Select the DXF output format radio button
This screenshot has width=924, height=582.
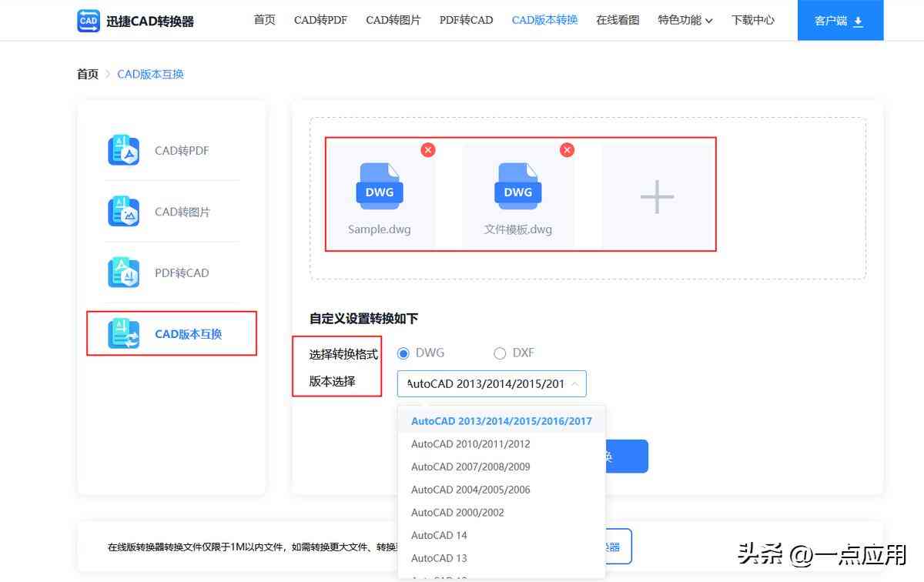click(500, 353)
